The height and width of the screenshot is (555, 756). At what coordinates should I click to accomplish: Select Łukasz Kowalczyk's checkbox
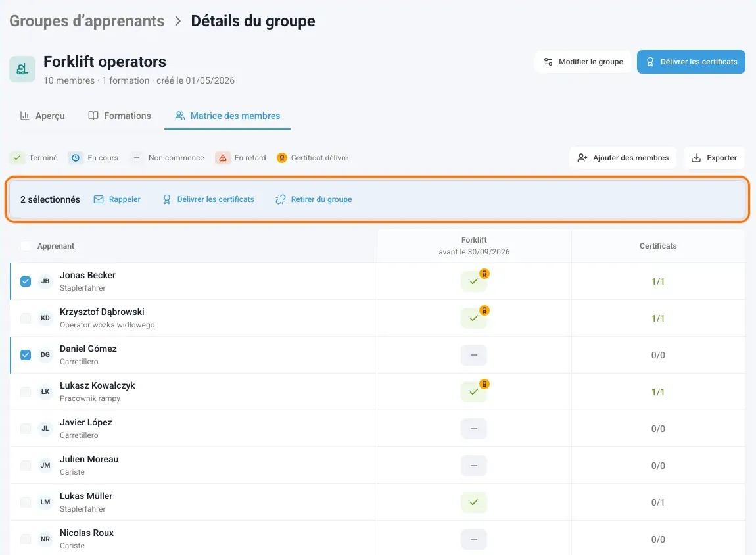tap(26, 392)
